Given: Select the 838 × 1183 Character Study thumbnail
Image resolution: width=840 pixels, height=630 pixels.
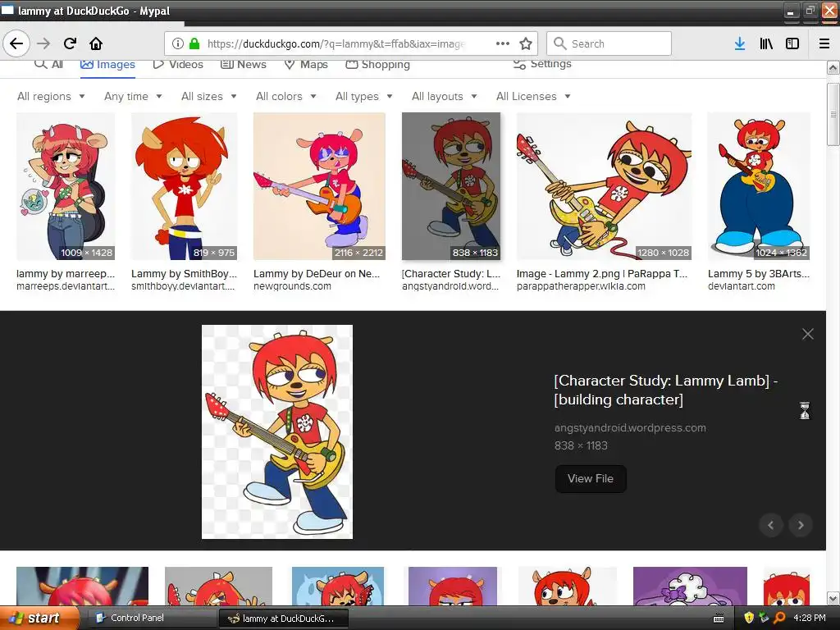Looking at the screenshot, I should point(451,186).
